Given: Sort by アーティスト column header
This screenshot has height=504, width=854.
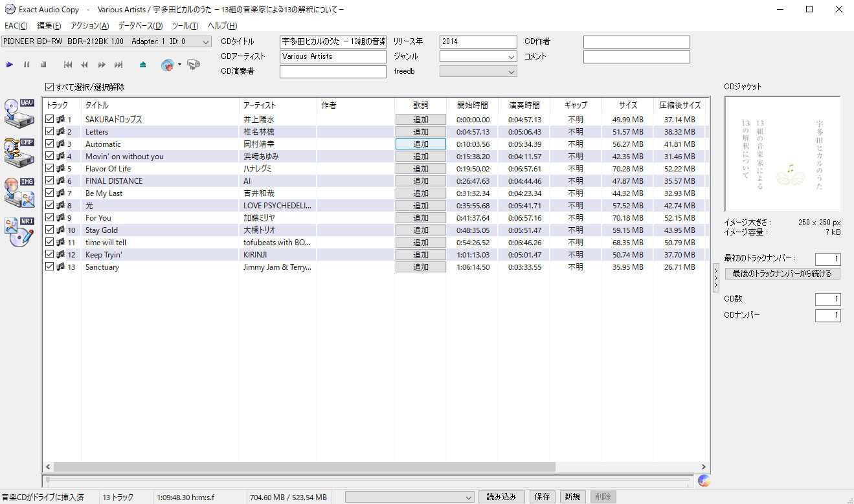Looking at the screenshot, I should click(x=278, y=105).
